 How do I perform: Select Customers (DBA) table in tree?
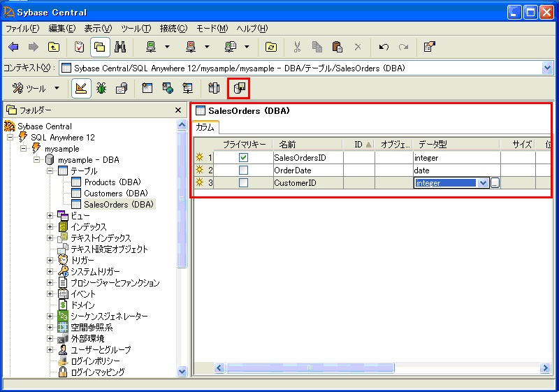(x=115, y=194)
